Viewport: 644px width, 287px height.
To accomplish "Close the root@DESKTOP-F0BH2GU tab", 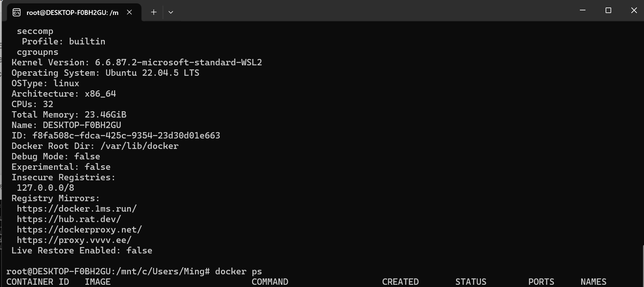I will click(129, 12).
